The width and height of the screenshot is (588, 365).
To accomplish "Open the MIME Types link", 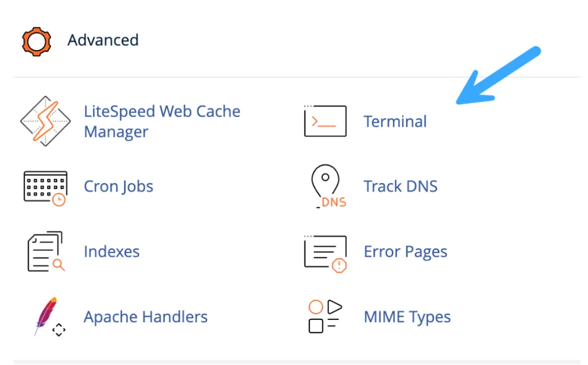I will 407,317.
